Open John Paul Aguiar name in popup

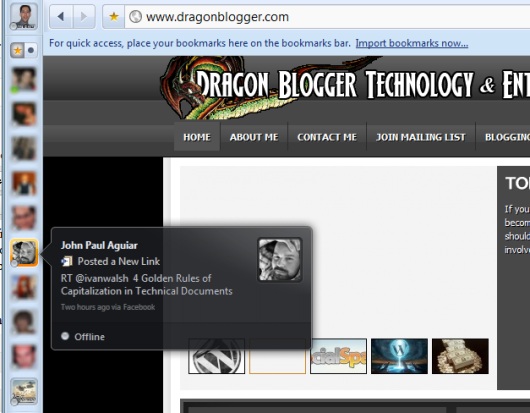pyautogui.click(x=99, y=245)
